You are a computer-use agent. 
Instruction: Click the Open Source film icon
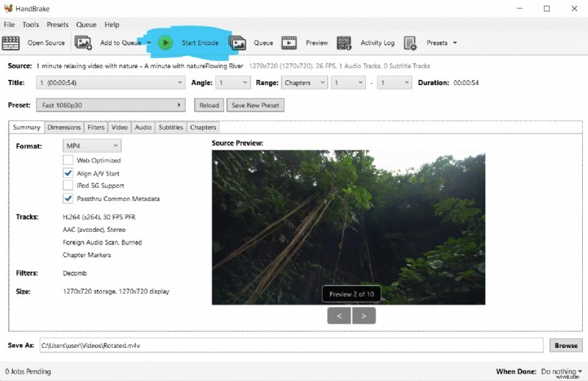click(11, 43)
